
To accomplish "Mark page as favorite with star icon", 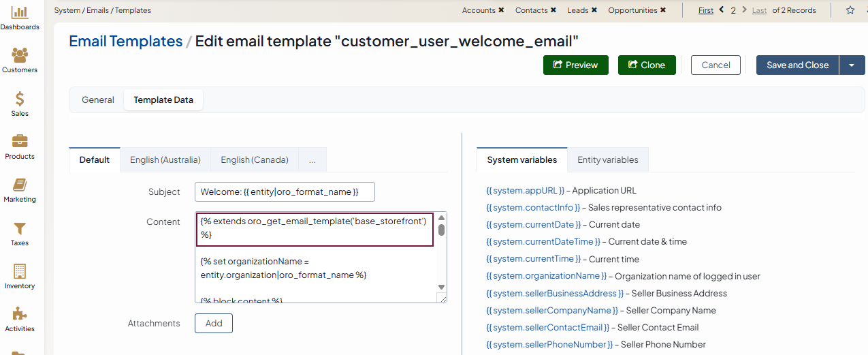I will tap(850, 10).
